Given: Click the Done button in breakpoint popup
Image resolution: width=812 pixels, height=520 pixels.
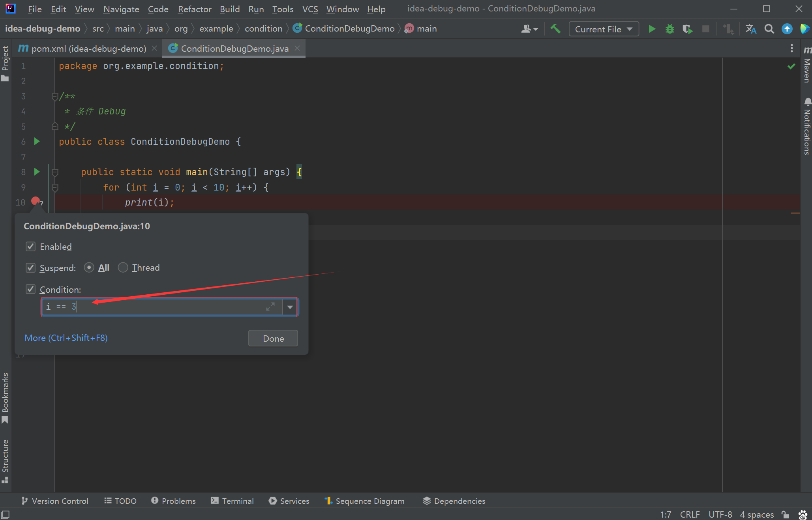Looking at the screenshot, I should pyautogui.click(x=273, y=338).
